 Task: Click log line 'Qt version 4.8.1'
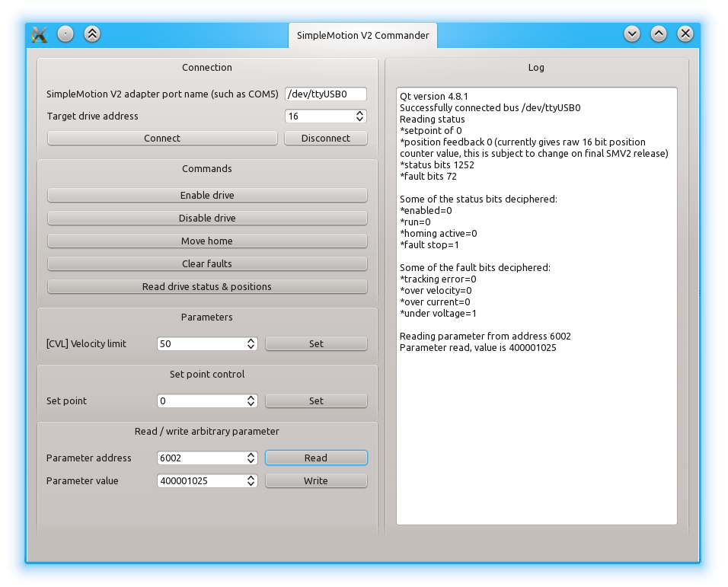pyautogui.click(x=433, y=97)
